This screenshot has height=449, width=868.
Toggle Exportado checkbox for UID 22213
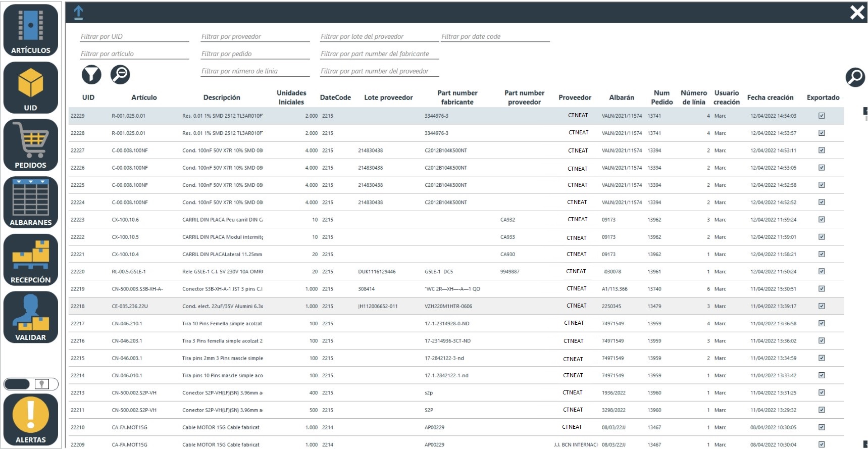click(x=822, y=392)
